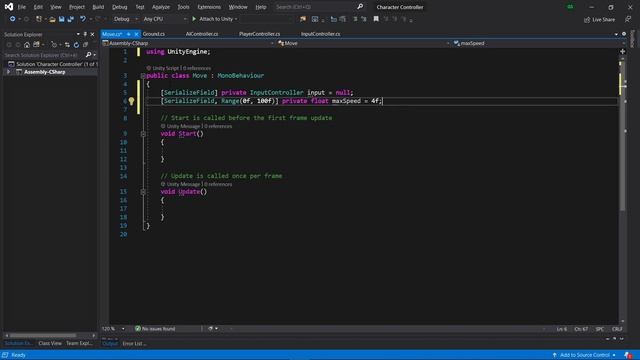Click the Sync with Active Document icon

pos(67,44)
